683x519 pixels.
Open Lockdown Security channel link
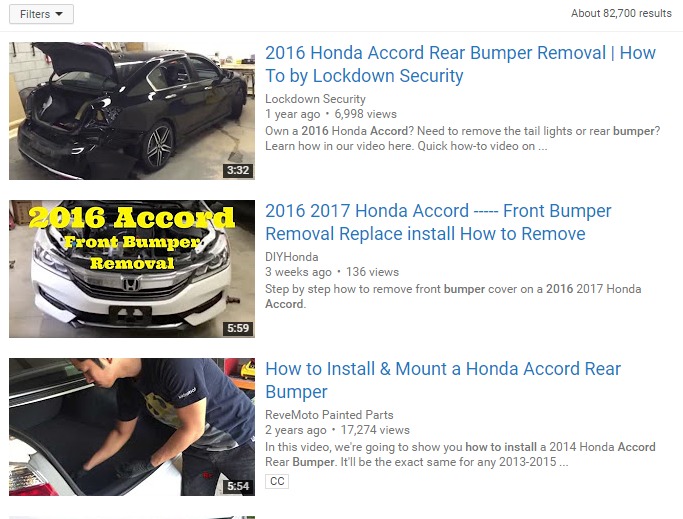315,99
